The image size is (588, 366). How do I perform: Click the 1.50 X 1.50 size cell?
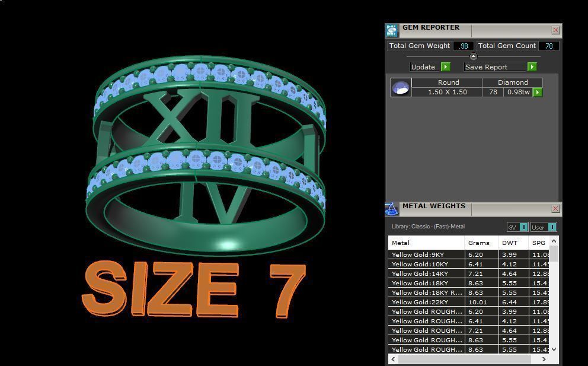click(x=448, y=92)
